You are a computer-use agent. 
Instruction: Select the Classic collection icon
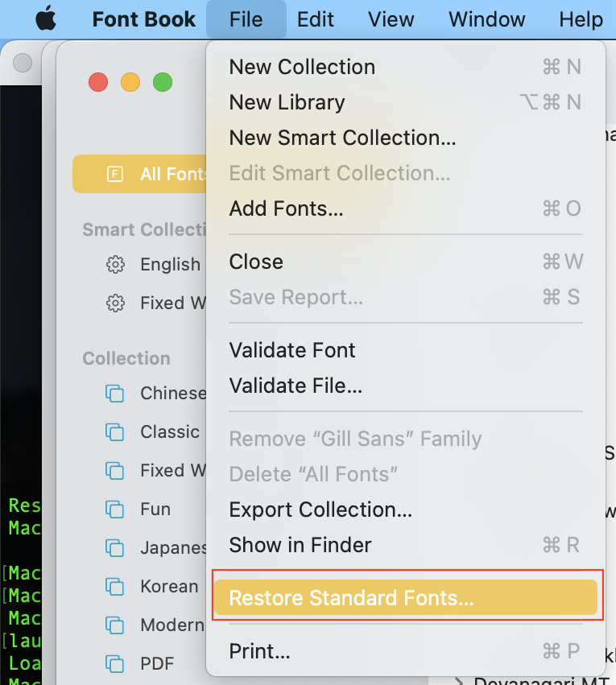coord(115,432)
